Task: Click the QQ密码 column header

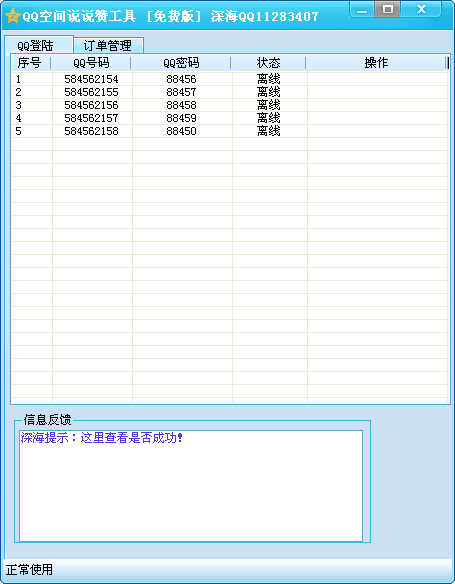Action: tap(181, 63)
